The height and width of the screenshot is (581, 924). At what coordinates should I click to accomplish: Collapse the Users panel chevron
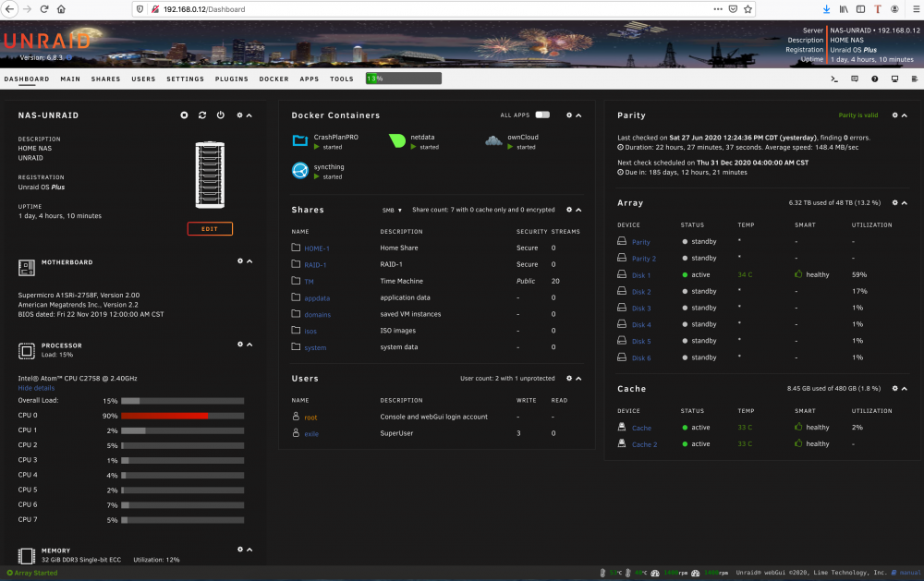point(578,379)
